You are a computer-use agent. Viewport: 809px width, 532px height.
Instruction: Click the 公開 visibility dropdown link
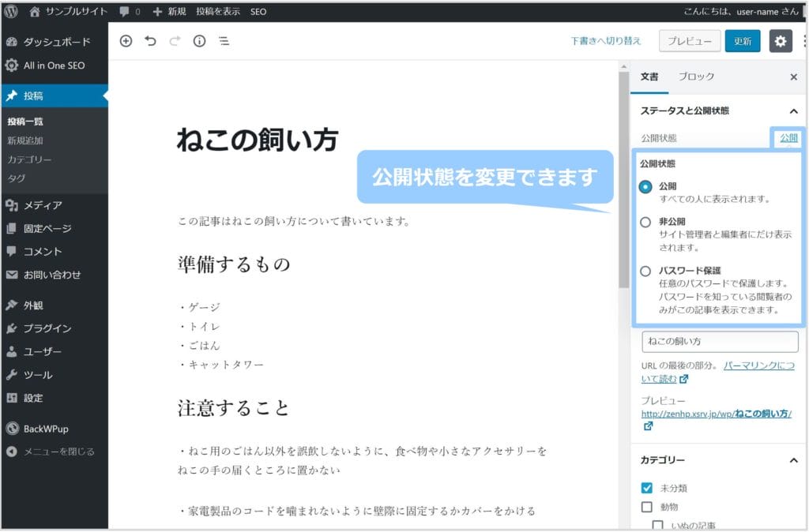coord(788,138)
